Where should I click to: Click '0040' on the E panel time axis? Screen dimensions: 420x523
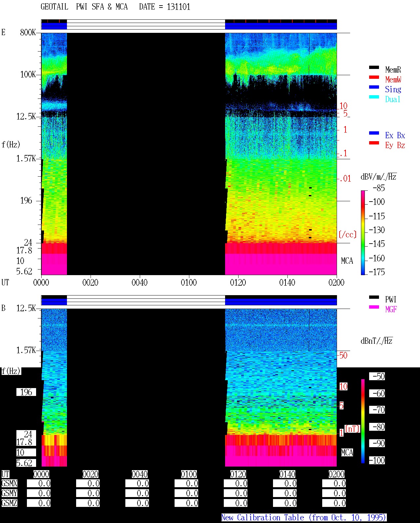click(139, 282)
